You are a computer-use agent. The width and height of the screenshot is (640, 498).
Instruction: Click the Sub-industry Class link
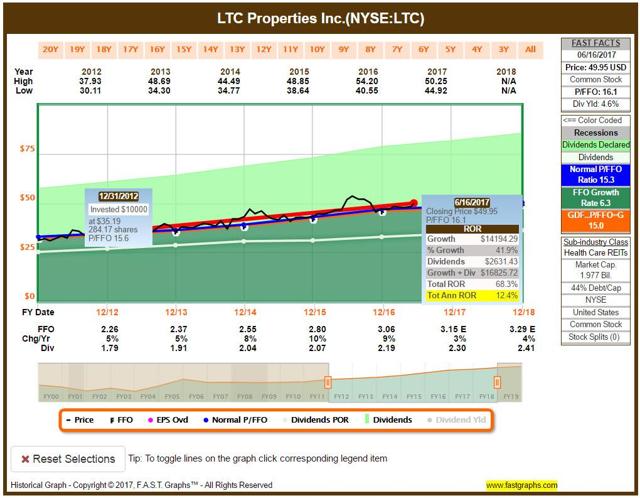tap(596, 242)
